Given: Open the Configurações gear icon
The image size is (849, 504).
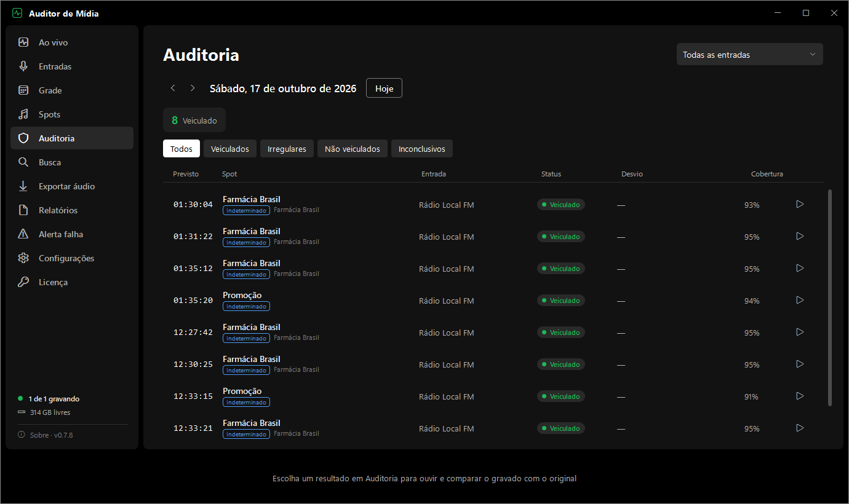Looking at the screenshot, I should [23, 258].
